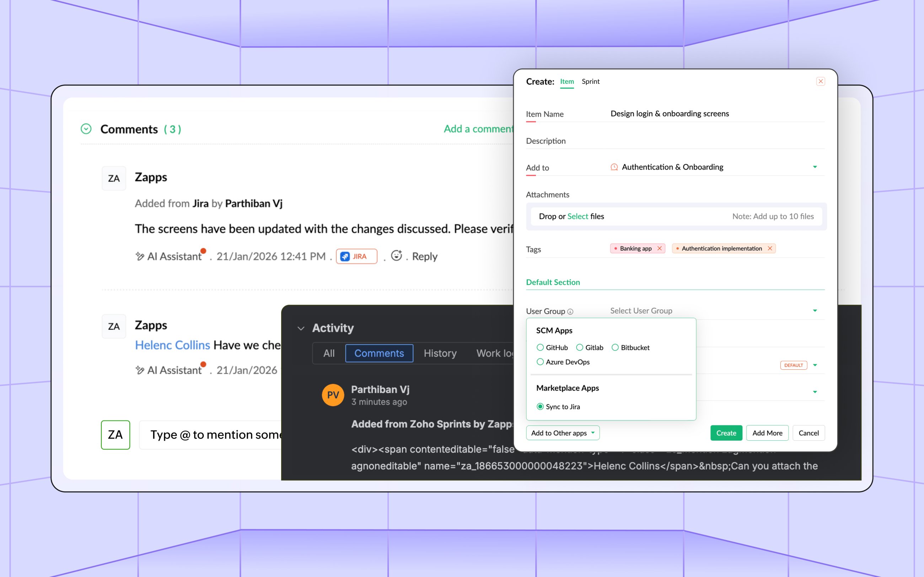Image resolution: width=924 pixels, height=577 pixels.
Task: Remove the Banking app tag via its X icon
Action: [x=659, y=248]
